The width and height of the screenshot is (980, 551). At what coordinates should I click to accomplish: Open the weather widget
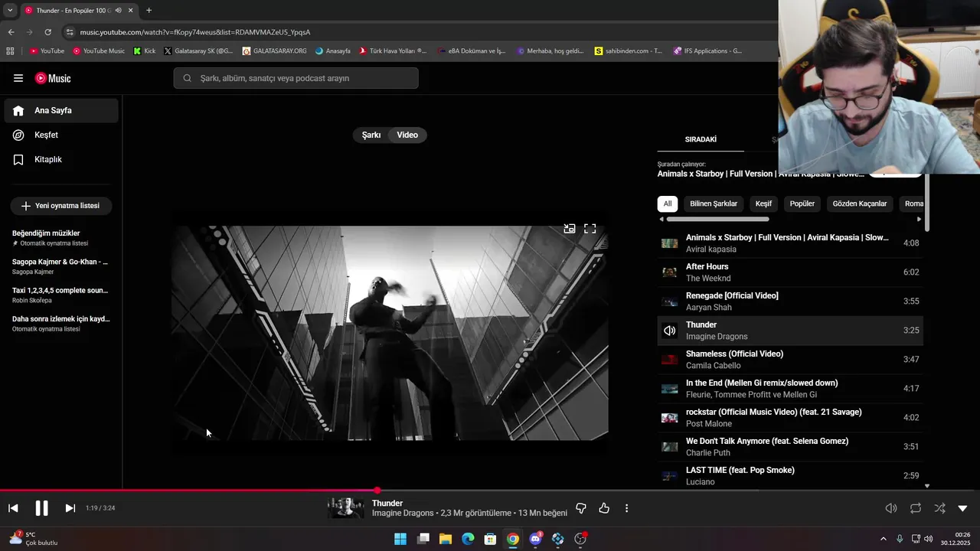pyautogui.click(x=32, y=539)
